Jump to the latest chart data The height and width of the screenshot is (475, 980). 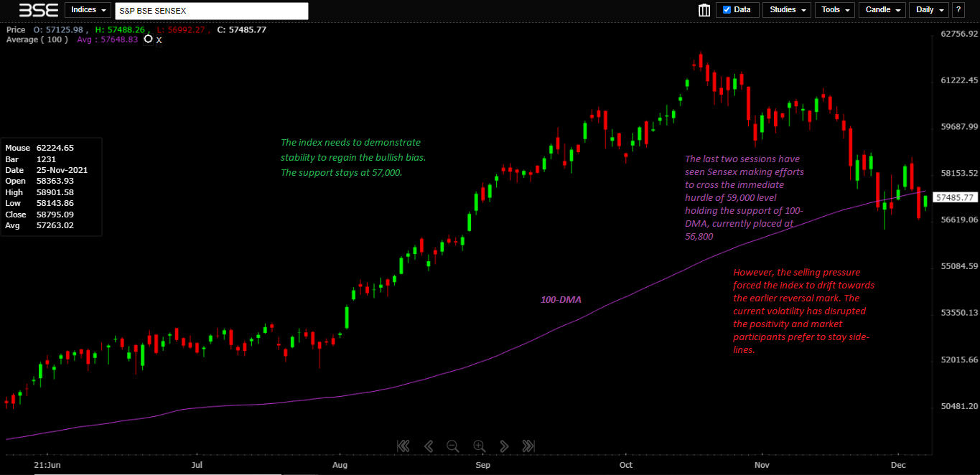point(528,446)
